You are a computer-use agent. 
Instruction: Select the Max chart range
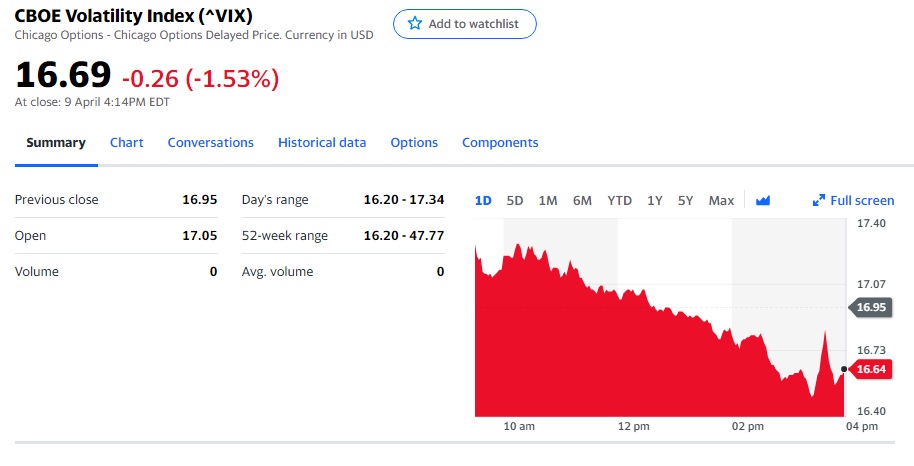721,201
